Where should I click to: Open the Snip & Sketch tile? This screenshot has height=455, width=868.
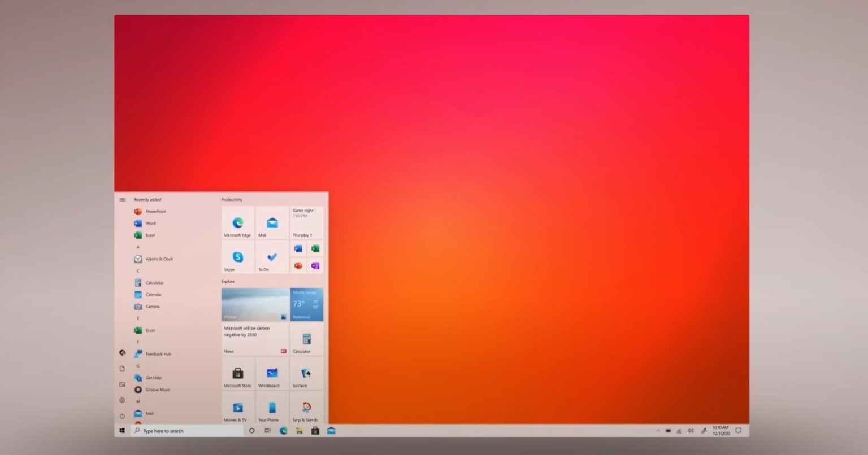click(x=306, y=409)
